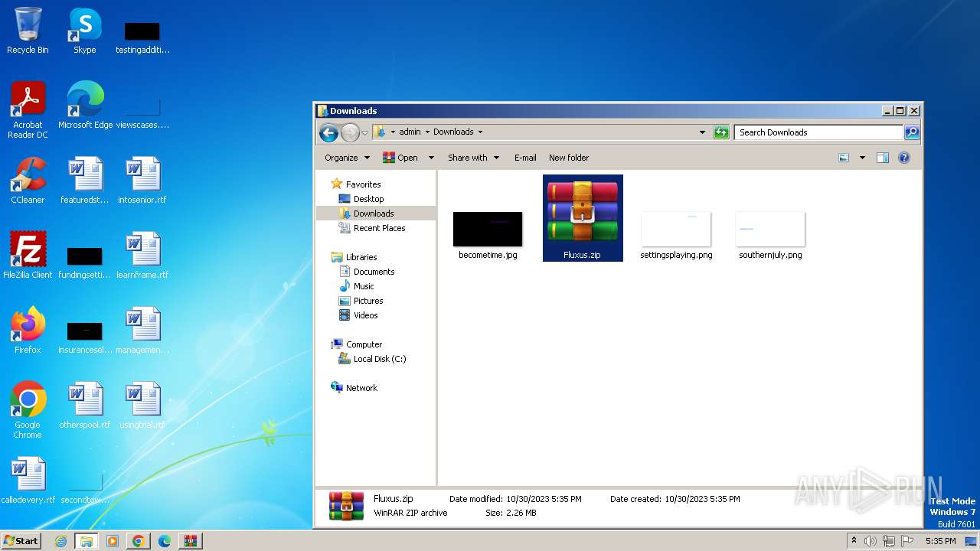Open the Organize menu
The image size is (980, 551).
pos(347,158)
